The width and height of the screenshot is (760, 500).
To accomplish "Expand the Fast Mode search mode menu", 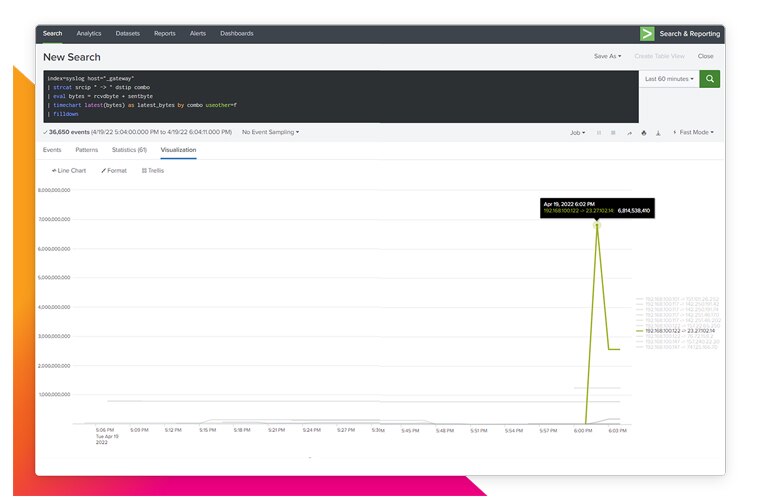I will [x=693, y=132].
